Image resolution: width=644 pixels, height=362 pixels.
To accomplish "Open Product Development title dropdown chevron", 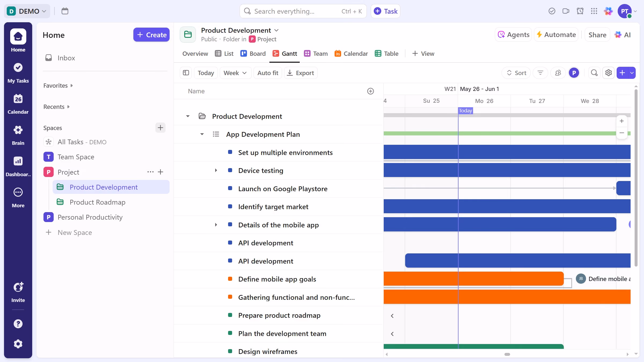I will (x=277, y=30).
